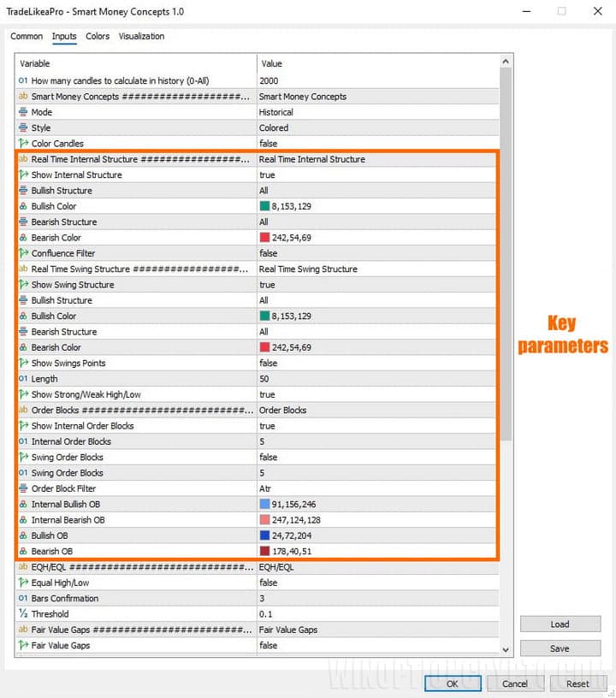616x698 pixels.
Task: Click the icon beside Bars Confirmation
Action: coord(23,599)
